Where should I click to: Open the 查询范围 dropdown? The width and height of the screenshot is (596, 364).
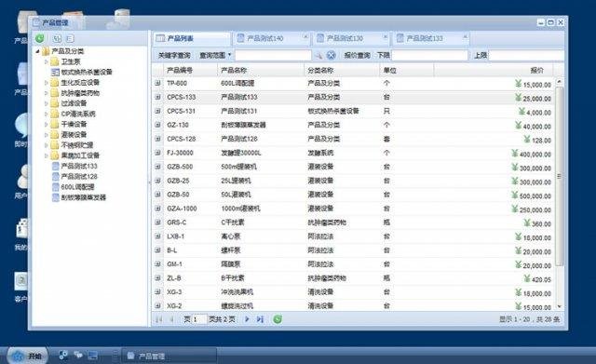point(215,56)
